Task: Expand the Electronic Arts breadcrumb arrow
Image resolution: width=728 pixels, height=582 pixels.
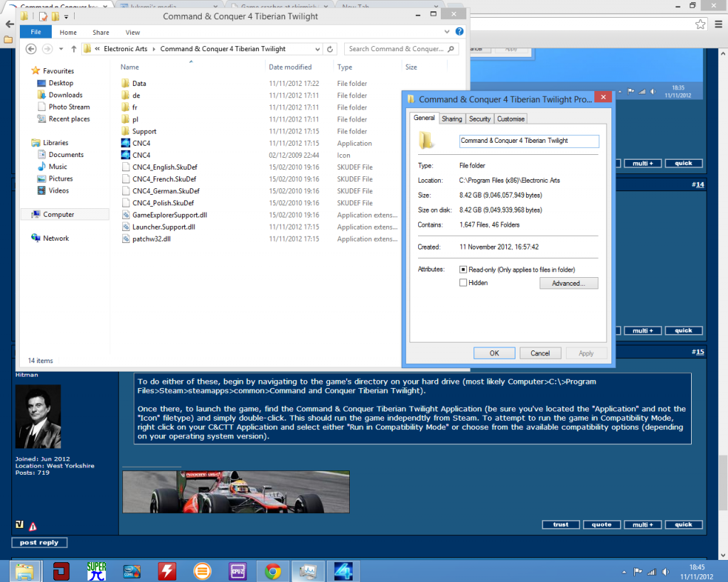Action: [154, 49]
